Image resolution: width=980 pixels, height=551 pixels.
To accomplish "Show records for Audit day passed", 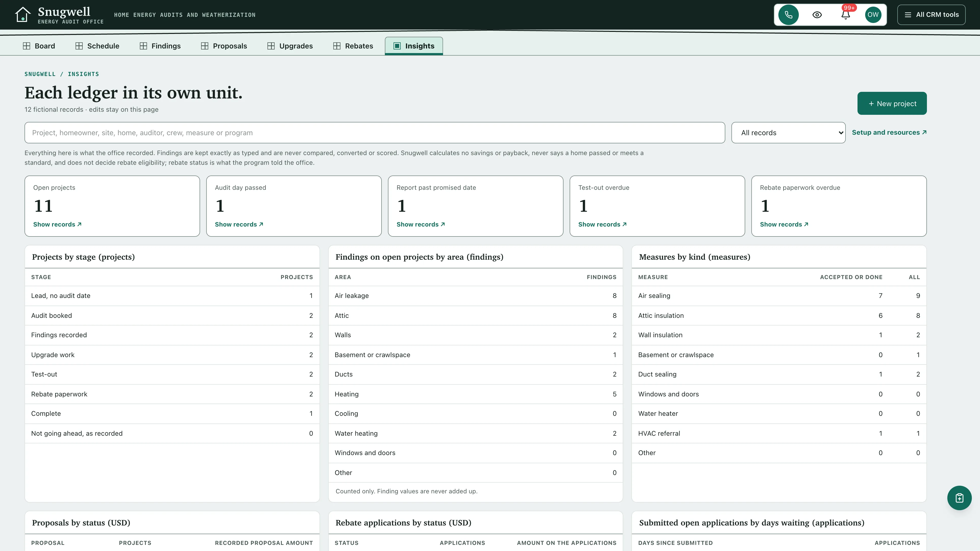I will (x=239, y=224).
